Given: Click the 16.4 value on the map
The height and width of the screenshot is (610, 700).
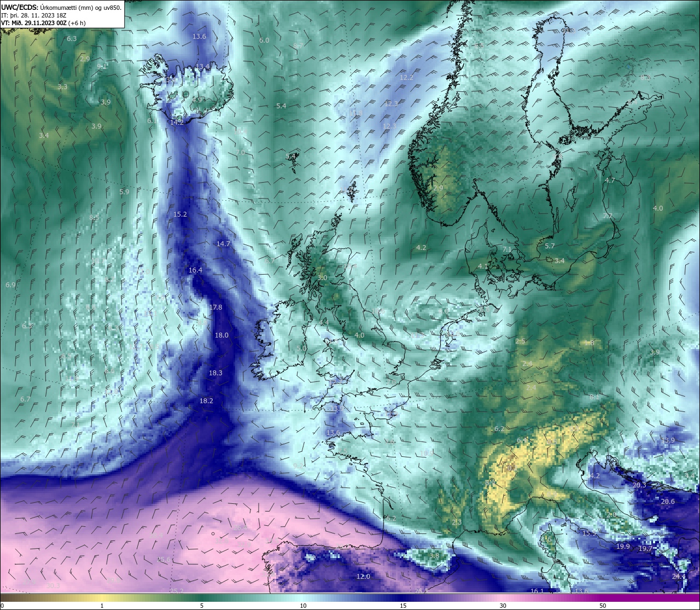Looking at the screenshot, I should pyautogui.click(x=195, y=270).
